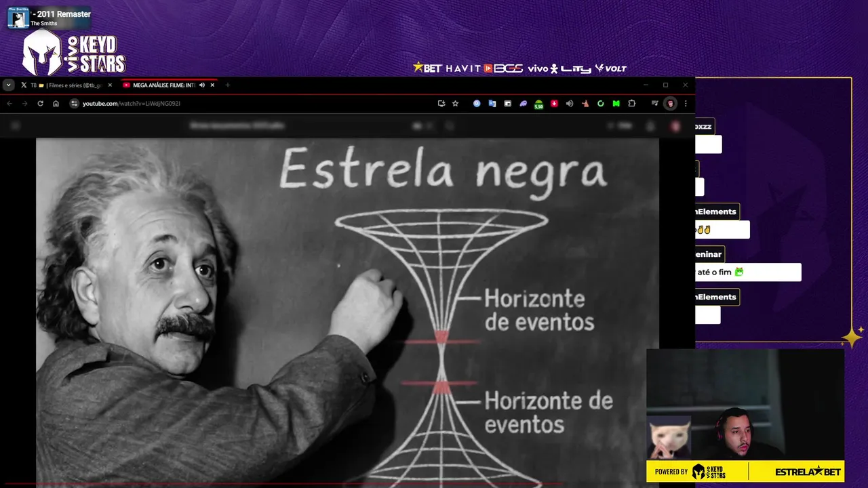Click the 'até o fim' chat message
Screen dimensions: 868x488
[748, 272]
